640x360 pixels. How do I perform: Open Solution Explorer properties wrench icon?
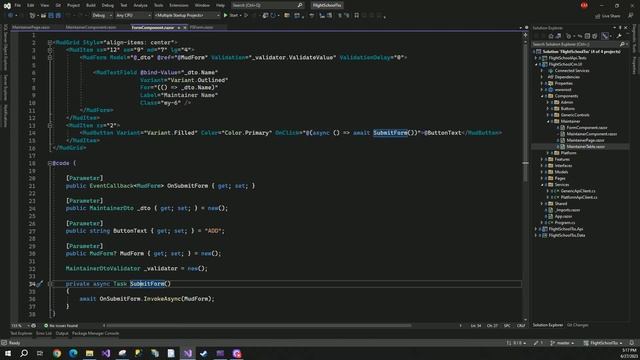pyautogui.click(x=619, y=36)
